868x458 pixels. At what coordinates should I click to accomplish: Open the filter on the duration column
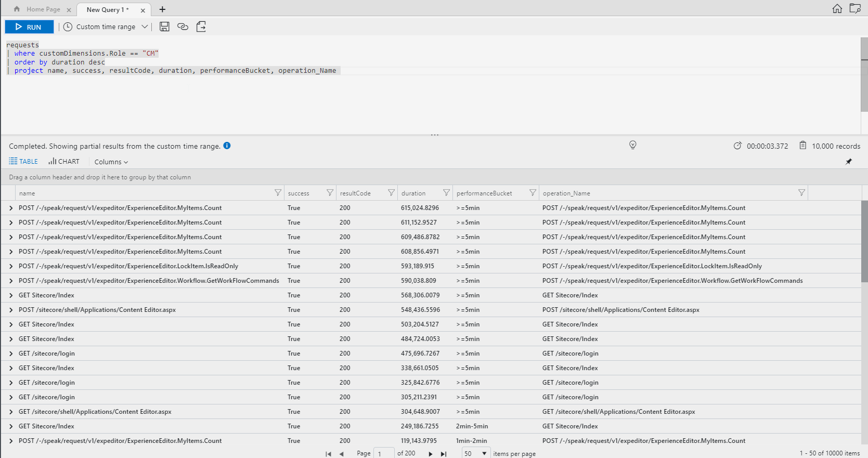pyautogui.click(x=446, y=193)
